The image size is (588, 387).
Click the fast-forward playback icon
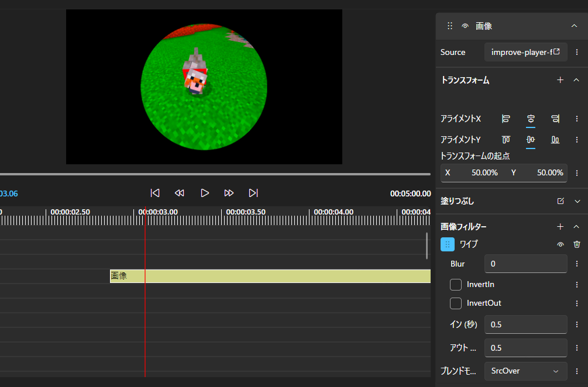(229, 193)
